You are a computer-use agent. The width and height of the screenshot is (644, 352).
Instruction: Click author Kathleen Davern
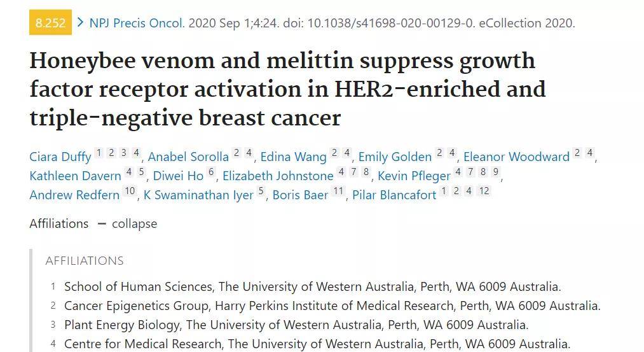coord(75,176)
